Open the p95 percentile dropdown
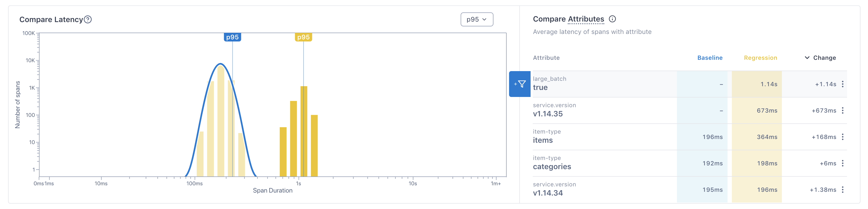 (x=477, y=20)
